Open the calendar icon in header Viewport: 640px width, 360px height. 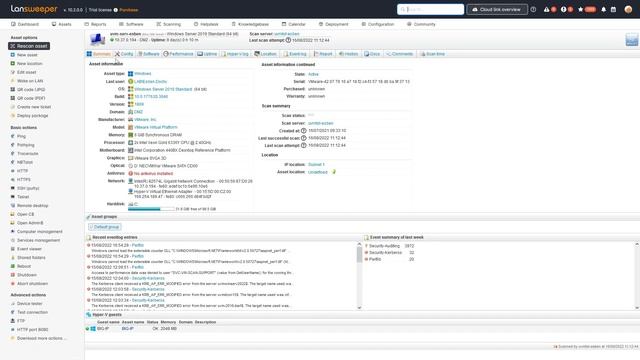coord(613,9)
